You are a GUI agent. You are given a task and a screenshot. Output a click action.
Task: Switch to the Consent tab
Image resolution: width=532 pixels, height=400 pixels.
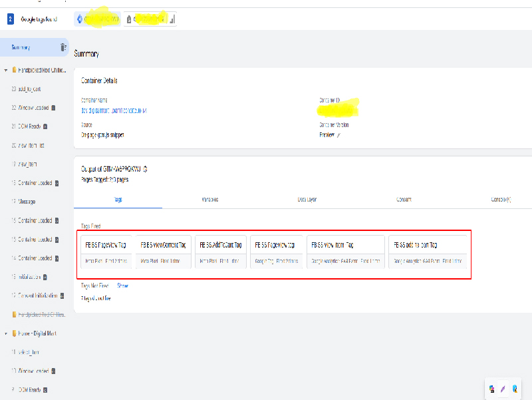point(404,200)
